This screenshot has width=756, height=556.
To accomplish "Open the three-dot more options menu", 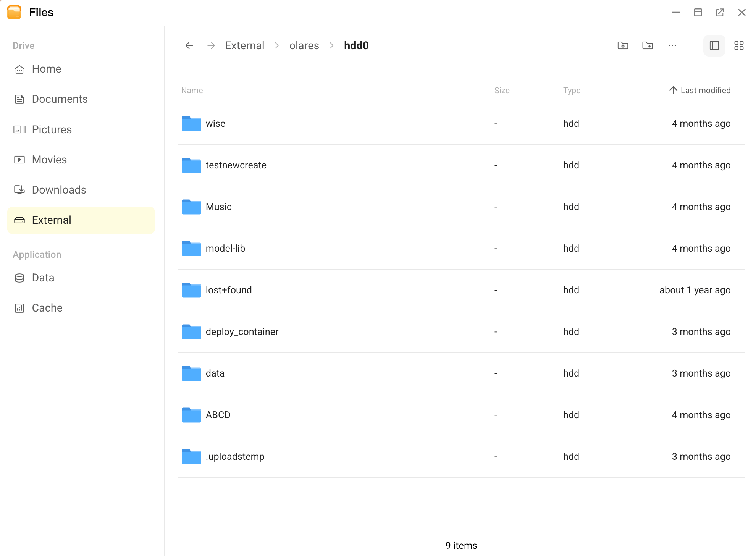I will coord(672,45).
